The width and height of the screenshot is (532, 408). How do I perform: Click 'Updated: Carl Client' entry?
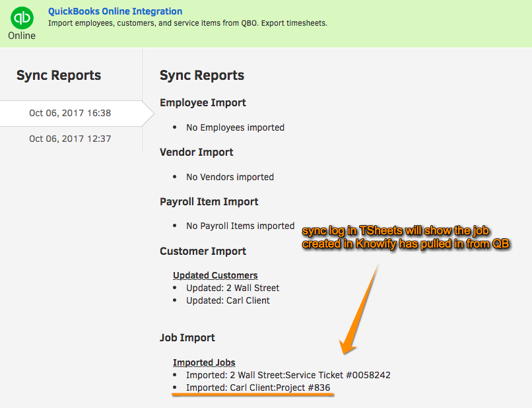tap(228, 301)
